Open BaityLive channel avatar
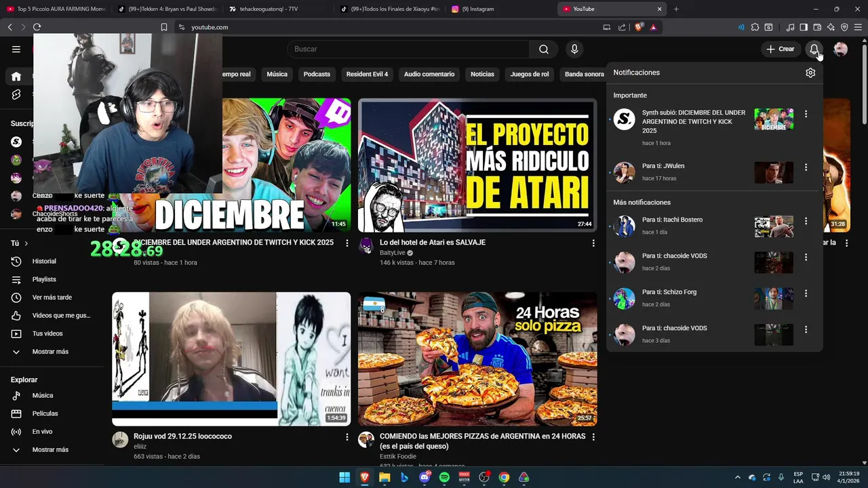868x488 pixels. (x=366, y=246)
